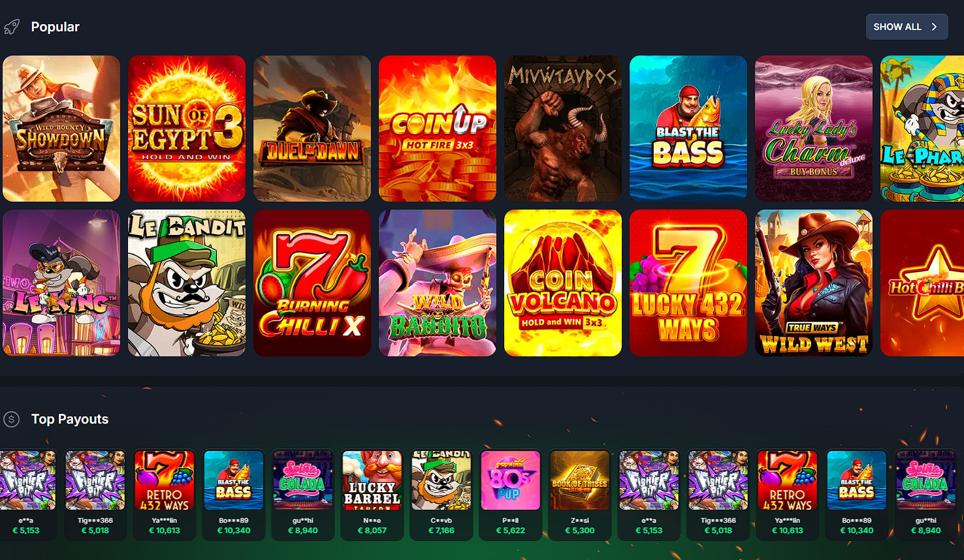The height and width of the screenshot is (560, 964).
Task: Open the Sun of Egypt 3 game
Action: point(187,129)
